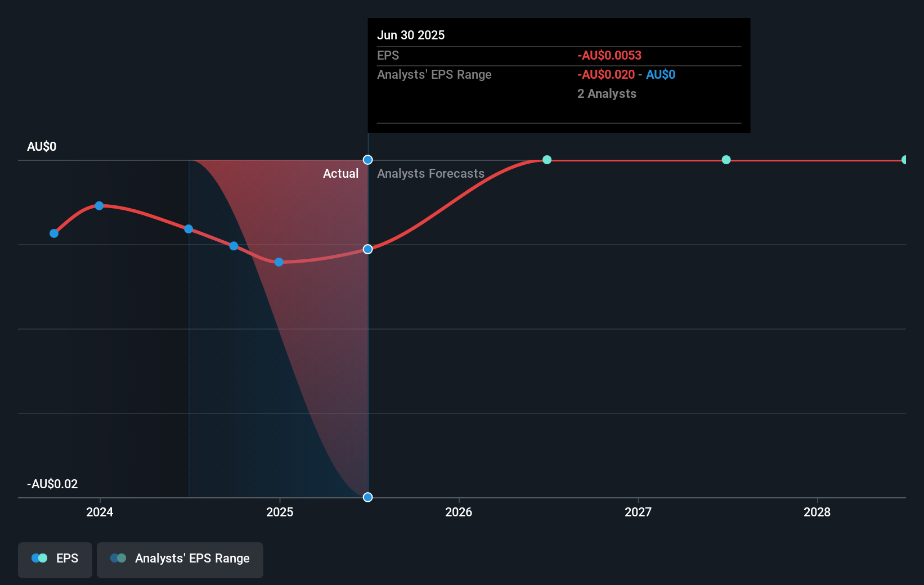Select the Analysts Forecasts section label
The height and width of the screenshot is (585, 924).
[x=430, y=173]
